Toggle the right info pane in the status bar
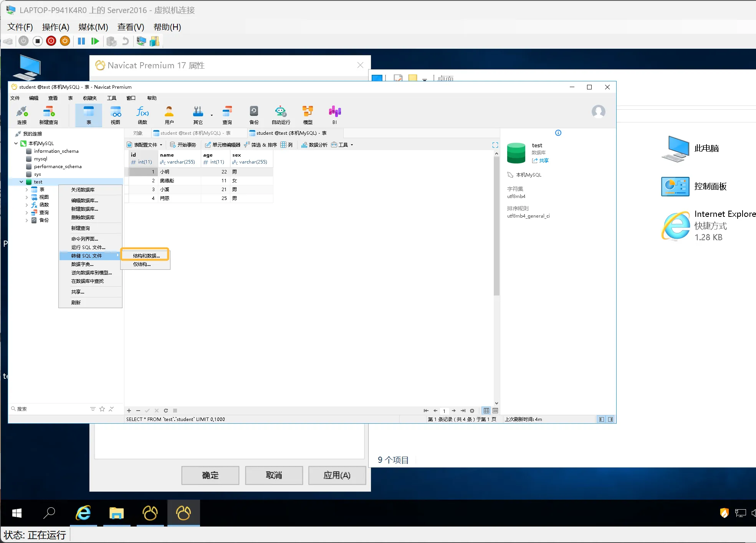The height and width of the screenshot is (543, 756). (x=610, y=419)
